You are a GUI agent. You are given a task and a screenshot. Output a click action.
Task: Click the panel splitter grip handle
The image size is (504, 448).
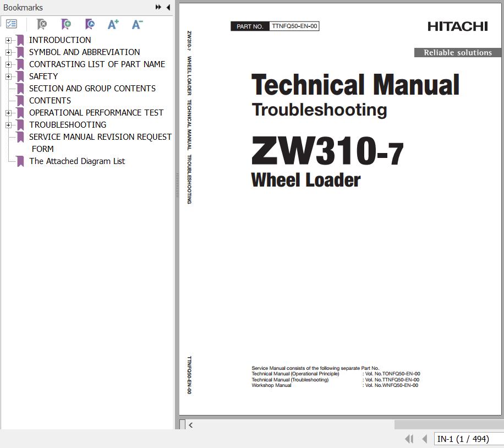point(177,185)
